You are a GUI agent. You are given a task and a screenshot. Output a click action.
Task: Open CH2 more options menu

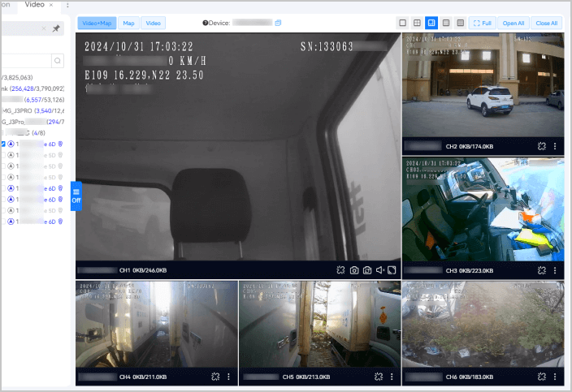tap(555, 147)
